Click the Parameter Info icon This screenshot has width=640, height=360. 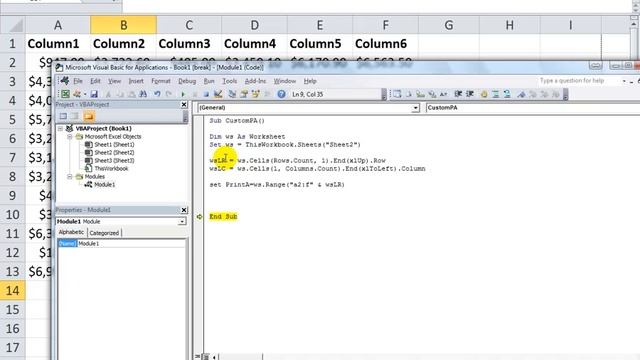point(432,94)
